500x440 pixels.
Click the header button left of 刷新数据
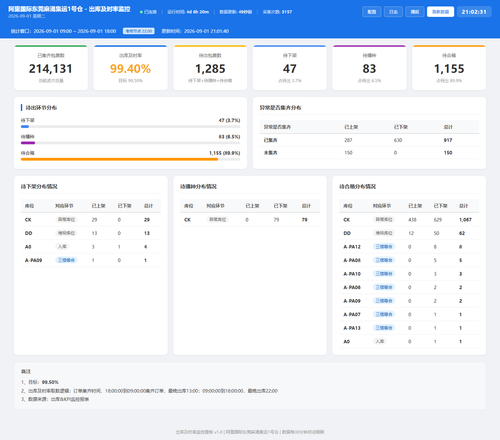click(415, 12)
